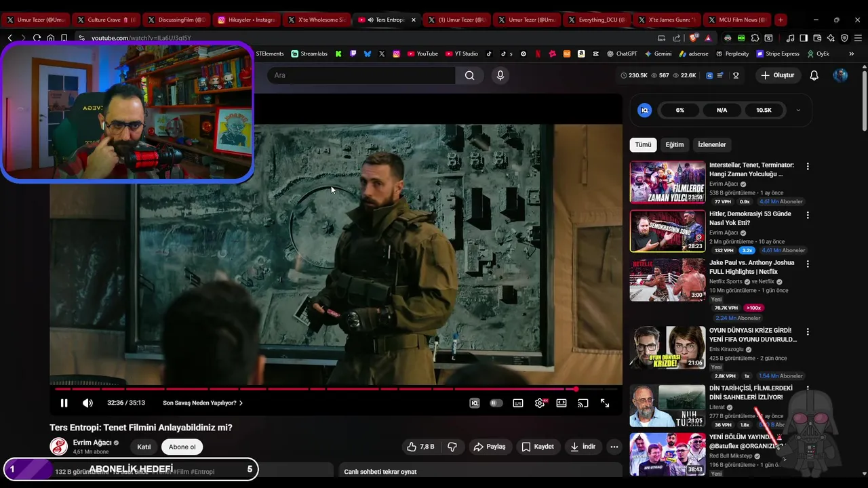
Task: Open Oluştur create menu
Action: coord(777,75)
